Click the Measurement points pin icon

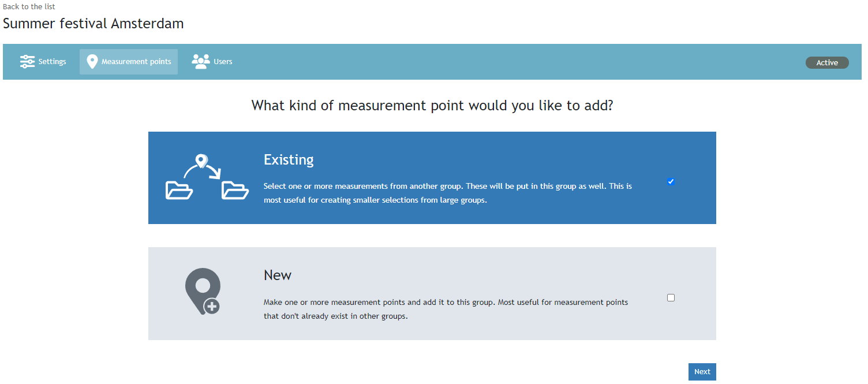coord(92,62)
